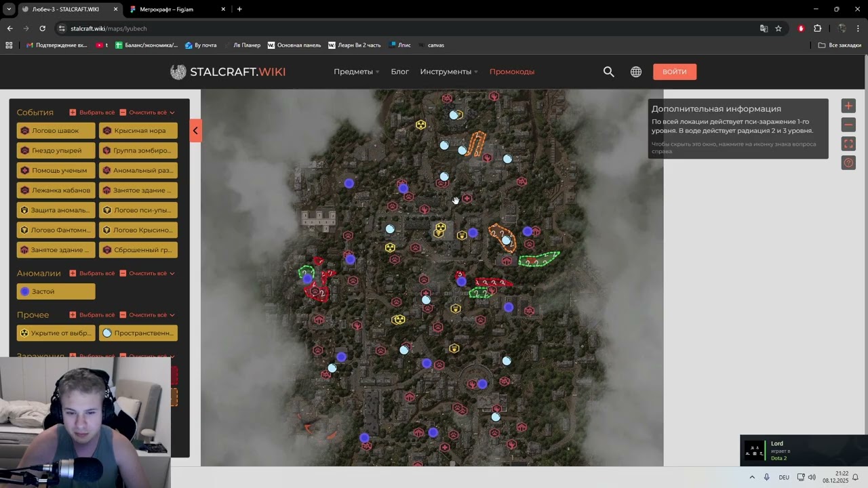
Task: Toggle the Логово шавок filter
Action: [x=56, y=131]
